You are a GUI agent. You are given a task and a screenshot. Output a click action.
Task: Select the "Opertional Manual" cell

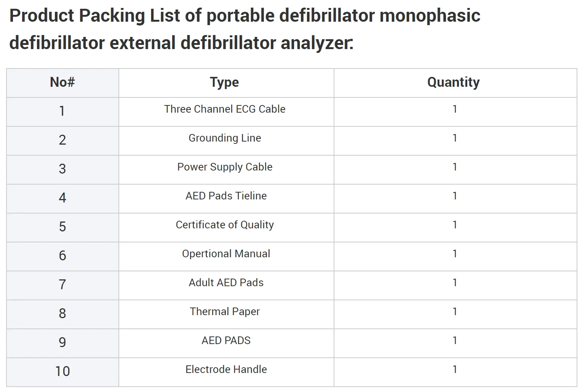[x=226, y=254]
